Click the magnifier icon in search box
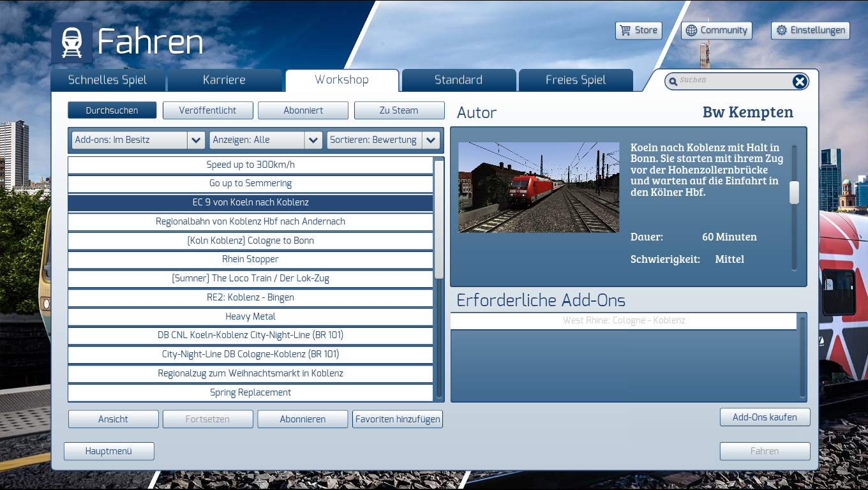 coord(673,82)
